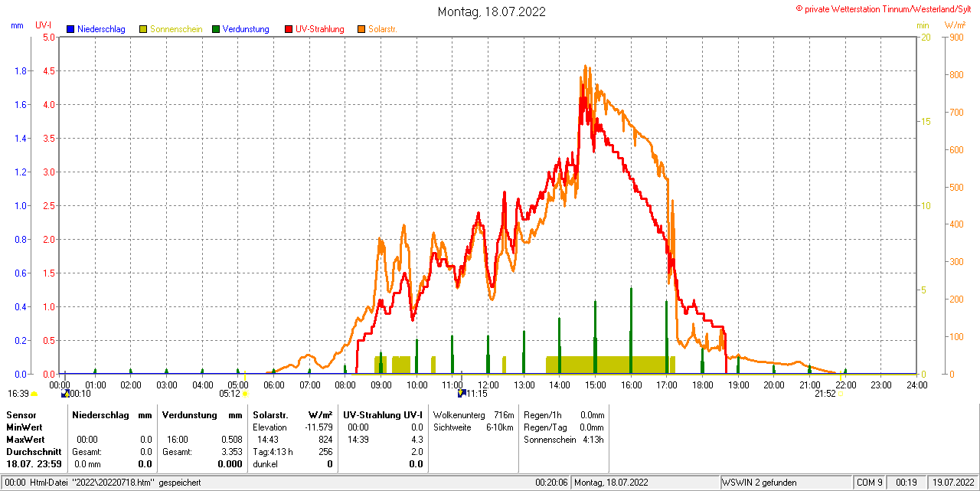Click the 18.07. 23:59 timestamp label
The width and height of the screenshot is (980, 491).
[x=34, y=464]
